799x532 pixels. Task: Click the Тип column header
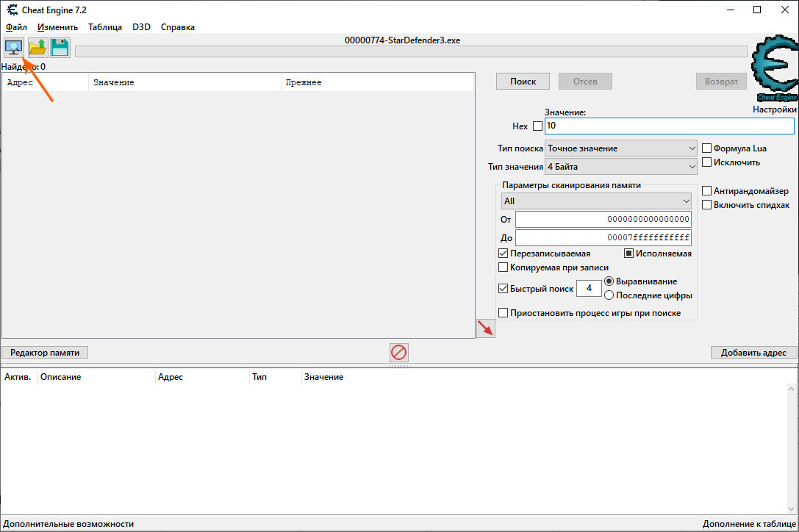pos(275,377)
